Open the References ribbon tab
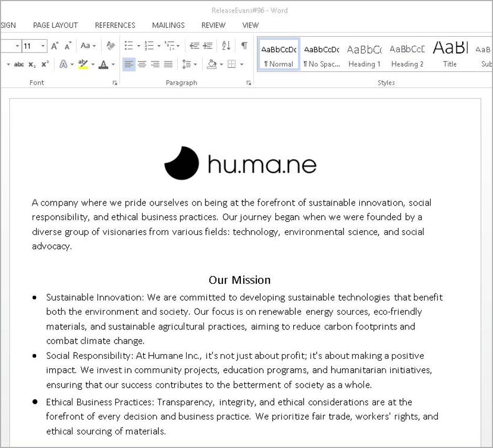This screenshot has height=448, width=493. pyautogui.click(x=115, y=25)
